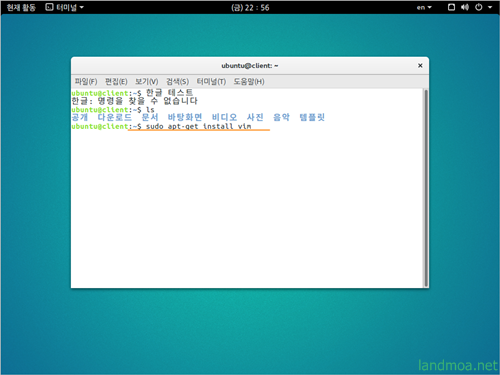Click the network status icon
The image size is (500, 375).
[x=451, y=7]
